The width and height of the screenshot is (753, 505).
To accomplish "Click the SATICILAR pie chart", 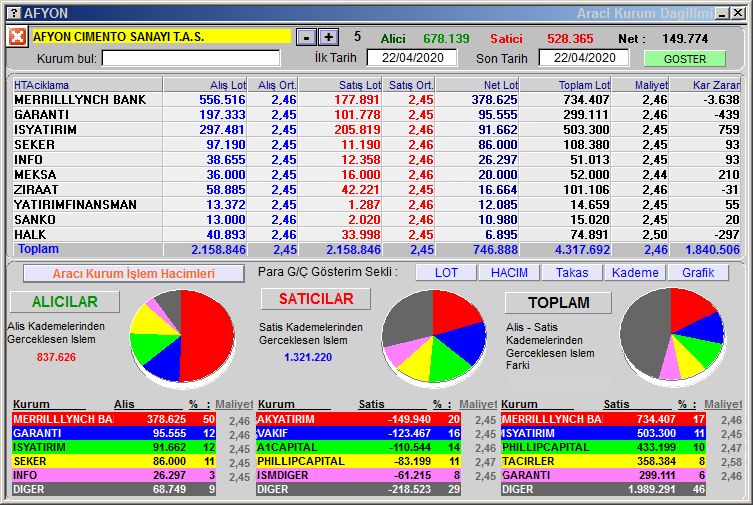I will [434, 336].
